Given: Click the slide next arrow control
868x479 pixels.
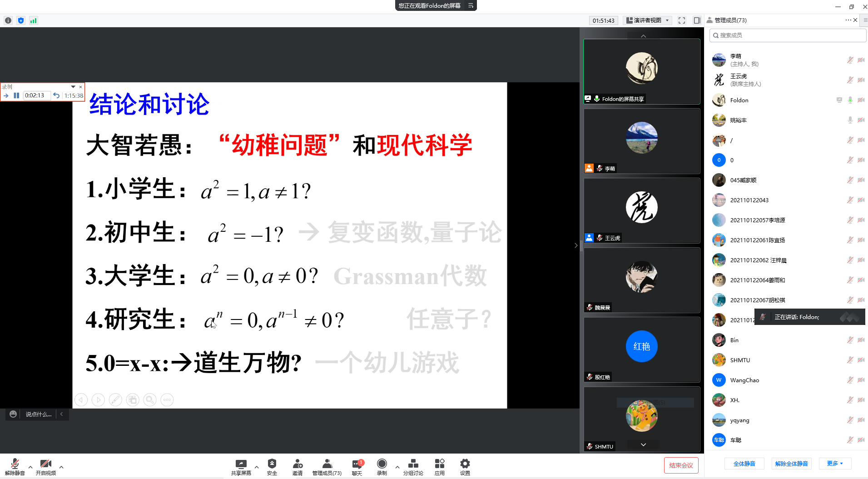Looking at the screenshot, I should [98, 400].
